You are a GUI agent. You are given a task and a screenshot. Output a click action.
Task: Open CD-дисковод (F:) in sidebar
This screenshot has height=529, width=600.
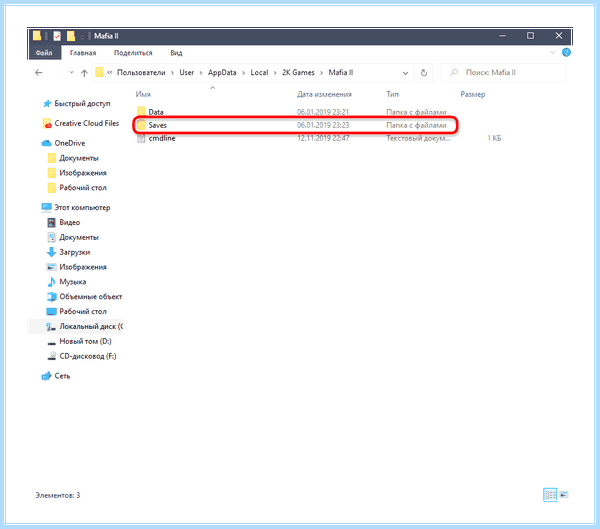[x=88, y=356]
